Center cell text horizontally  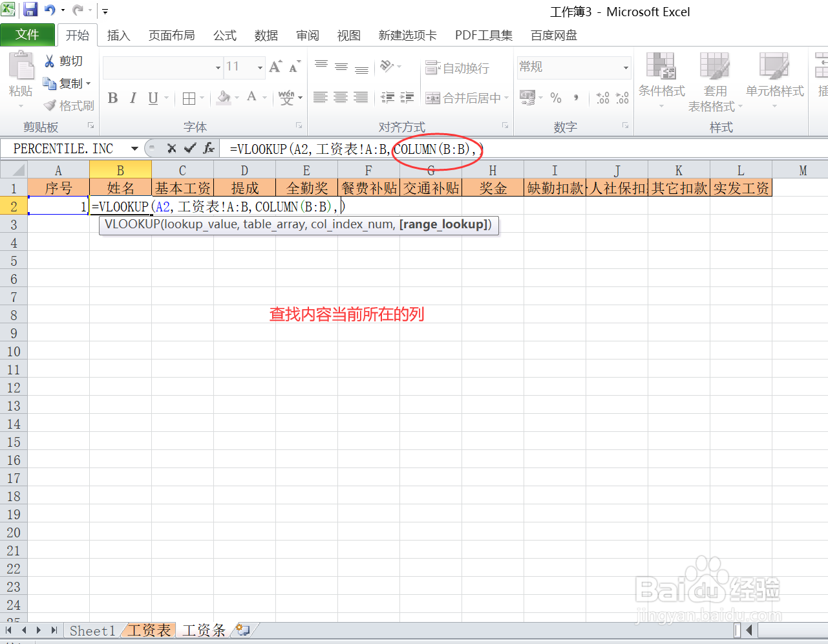pyautogui.click(x=341, y=98)
